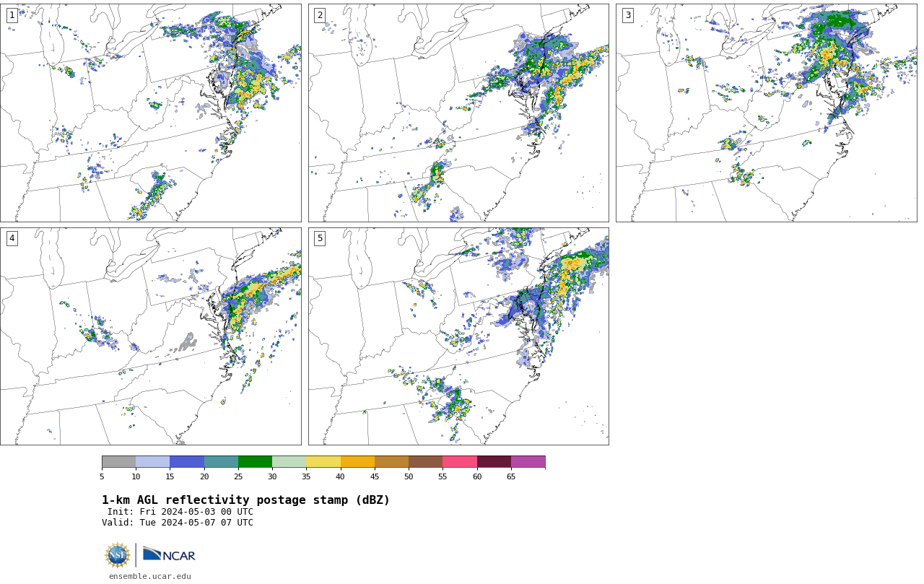Select the gray 5-10 dBZ swatch

tap(118, 462)
